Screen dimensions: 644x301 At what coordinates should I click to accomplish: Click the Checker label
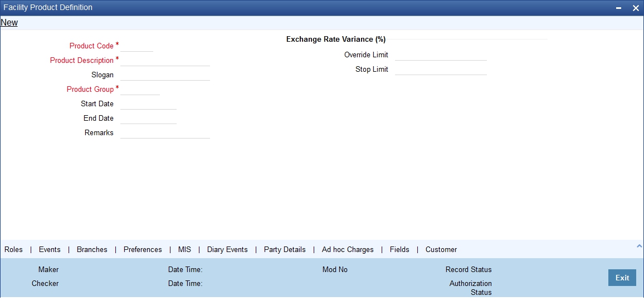[45, 283]
